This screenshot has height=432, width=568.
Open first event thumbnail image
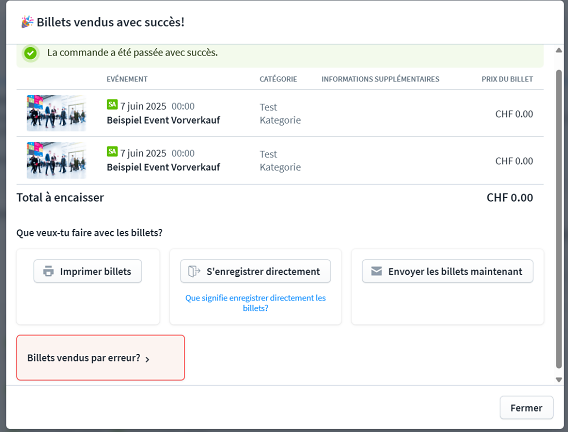point(56,113)
